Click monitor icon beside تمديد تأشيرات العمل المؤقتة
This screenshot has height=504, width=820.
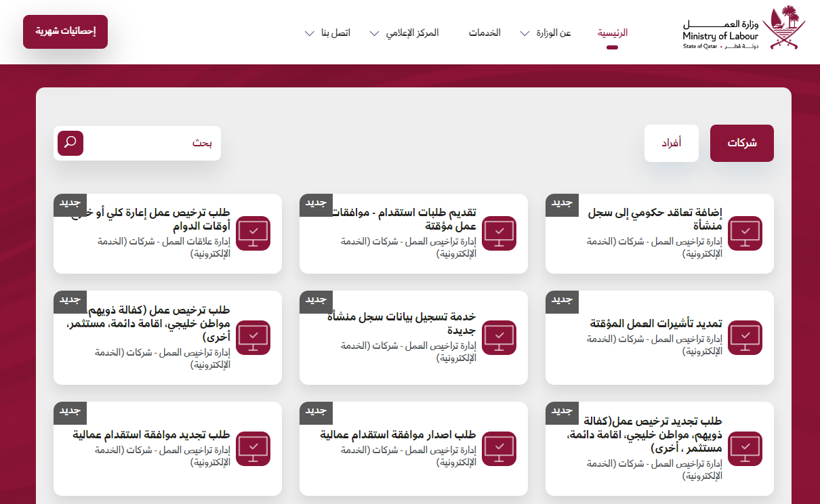(745, 338)
